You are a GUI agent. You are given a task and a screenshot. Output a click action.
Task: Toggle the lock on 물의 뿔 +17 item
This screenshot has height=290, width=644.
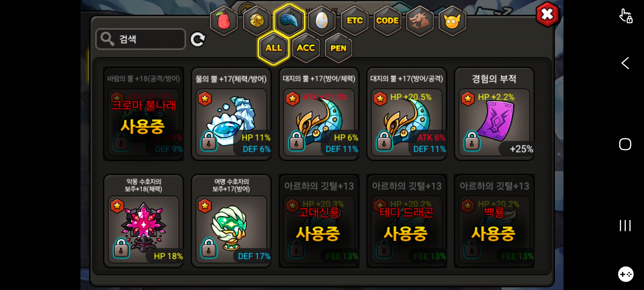[x=209, y=141]
